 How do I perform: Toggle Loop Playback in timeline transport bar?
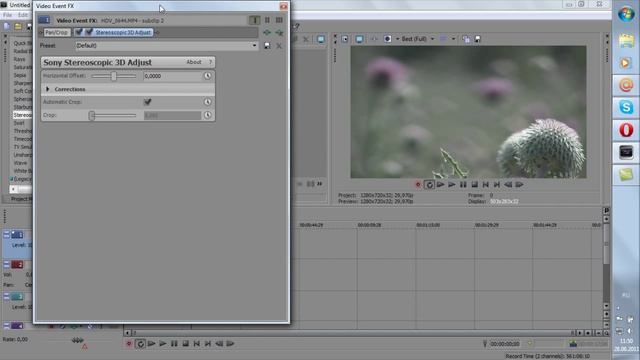click(140, 344)
